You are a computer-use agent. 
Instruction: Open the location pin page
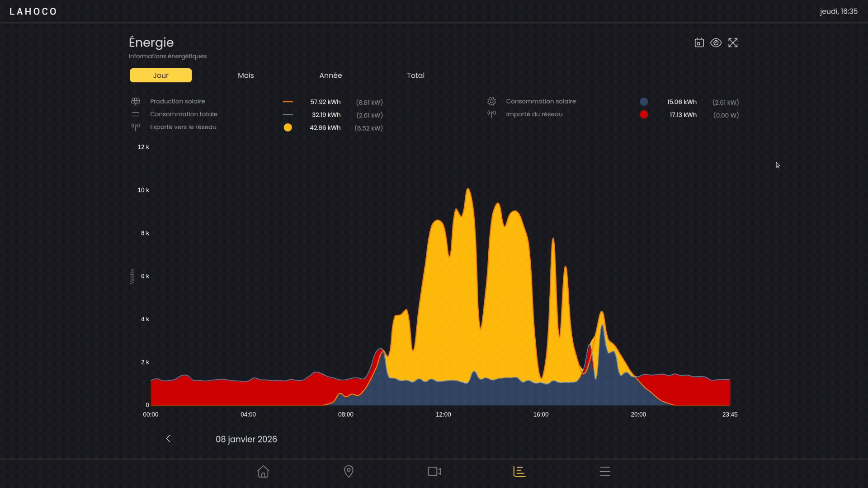pyautogui.click(x=349, y=471)
